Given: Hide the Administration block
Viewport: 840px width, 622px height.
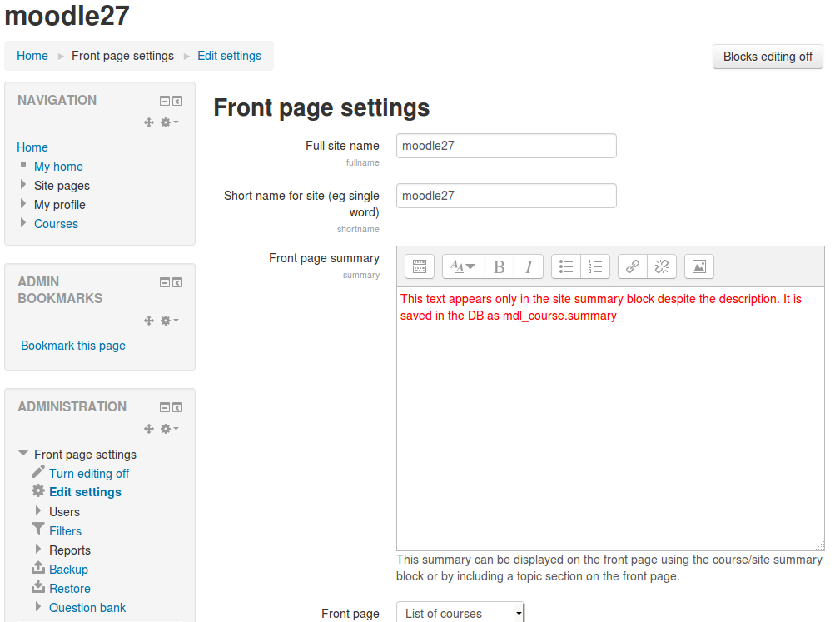Looking at the screenshot, I should [x=165, y=407].
